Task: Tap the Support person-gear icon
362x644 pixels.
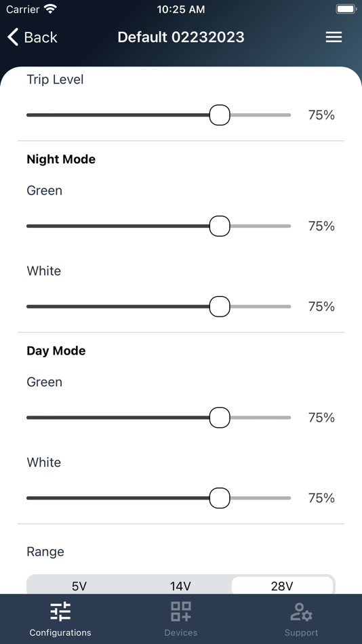Action: [301, 611]
